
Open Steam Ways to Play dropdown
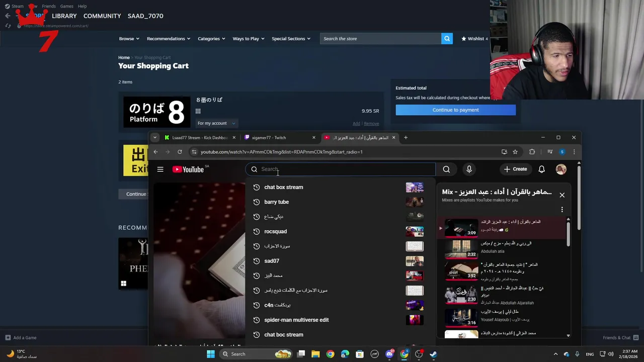249,39
